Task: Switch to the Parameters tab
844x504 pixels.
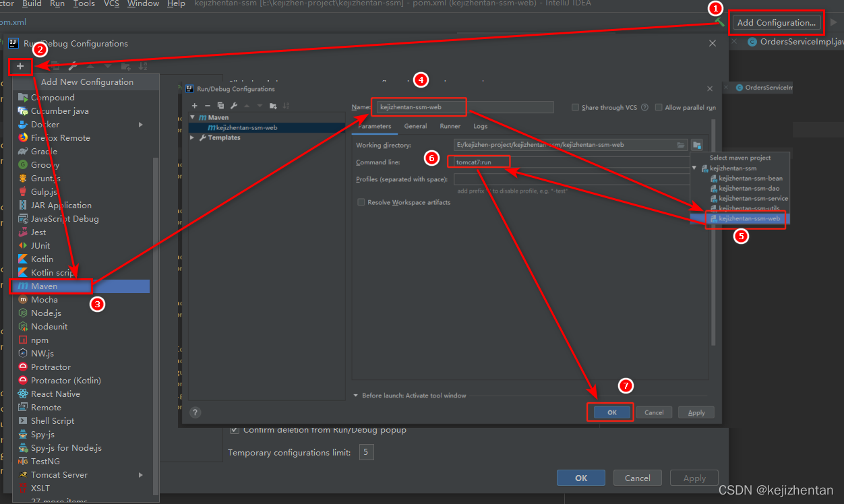Action: pos(374,126)
